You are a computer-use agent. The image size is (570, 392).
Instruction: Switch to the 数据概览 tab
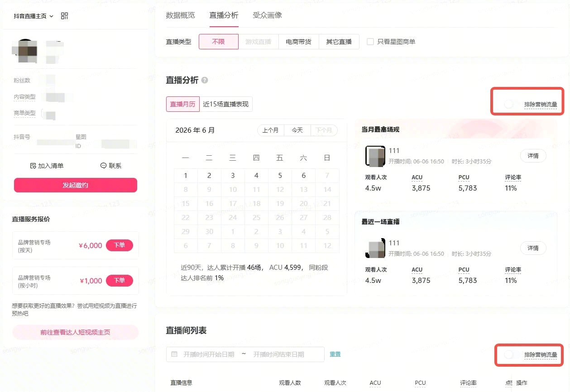coord(180,15)
